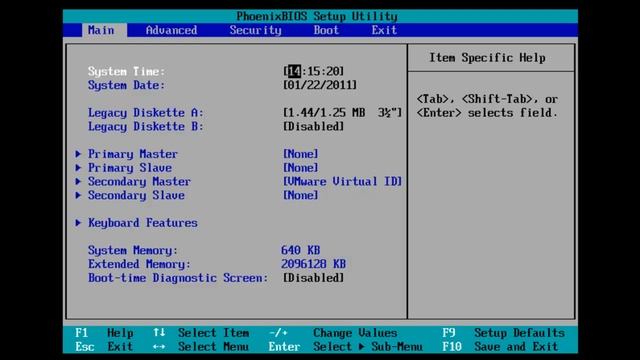The image size is (640, 360).
Task: Click the F10 Save and Exit hint
Action: 500,347
